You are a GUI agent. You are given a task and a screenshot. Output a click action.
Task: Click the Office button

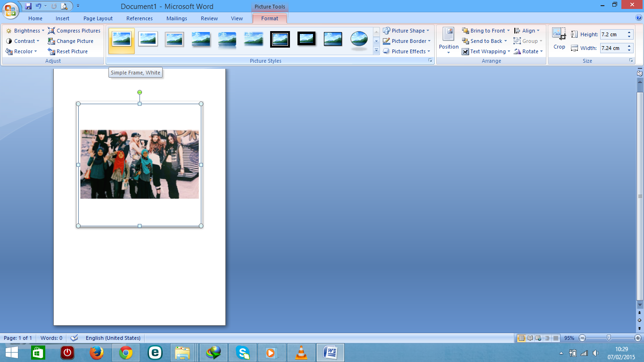pos(10,10)
